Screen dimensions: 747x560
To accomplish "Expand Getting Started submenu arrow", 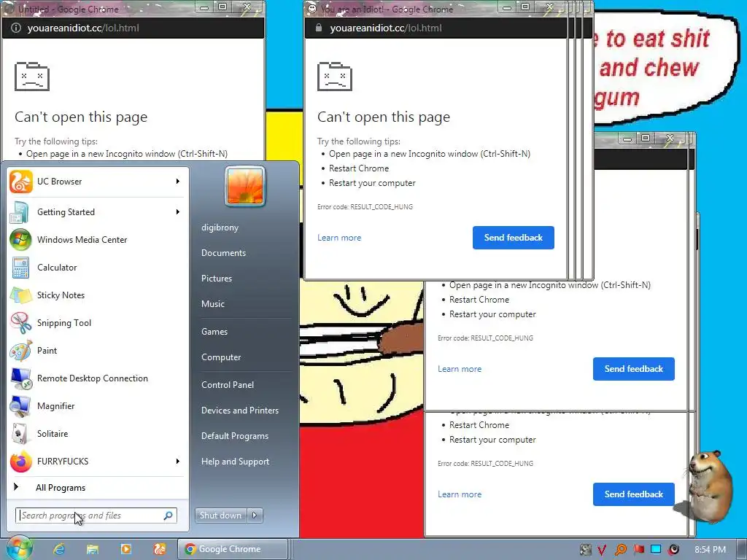I will 178,212.
